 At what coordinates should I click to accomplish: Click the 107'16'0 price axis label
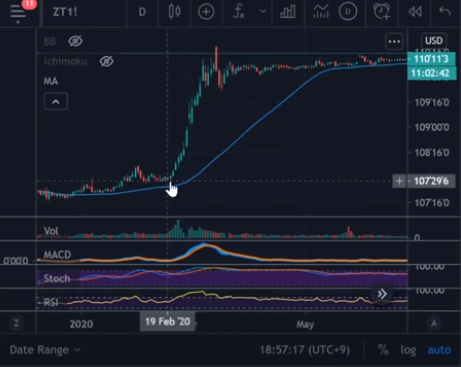click(432, 203)
